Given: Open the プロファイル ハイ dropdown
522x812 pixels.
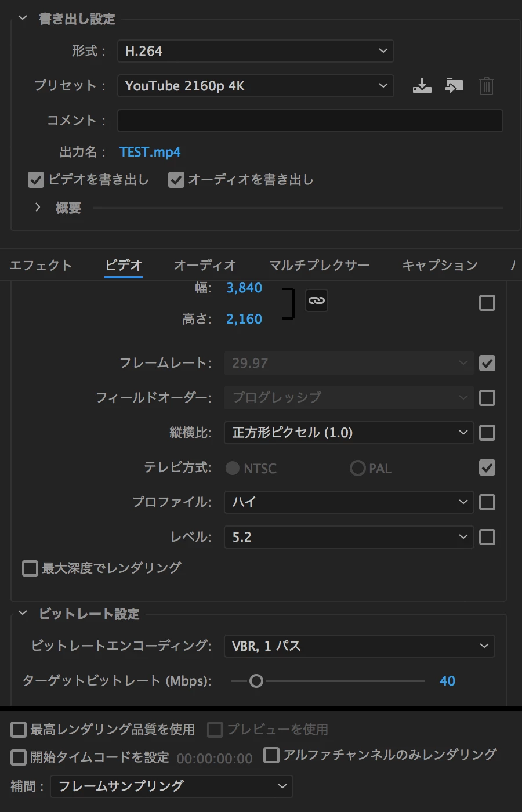Looking at the screenshot, I should point(349,502).
